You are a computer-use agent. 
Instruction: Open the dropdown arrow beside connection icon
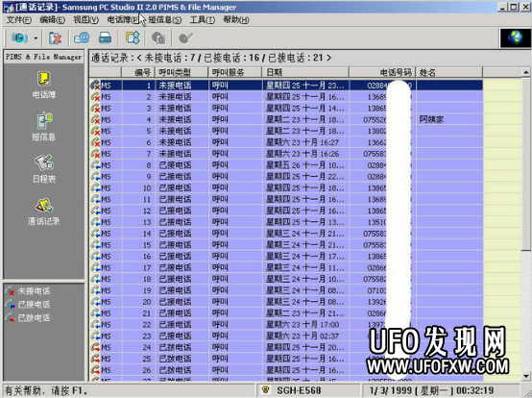[x=36, y=38]
